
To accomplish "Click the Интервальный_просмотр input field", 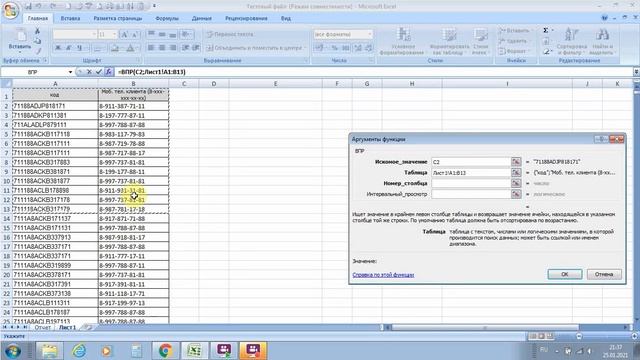I will [471, 194].
